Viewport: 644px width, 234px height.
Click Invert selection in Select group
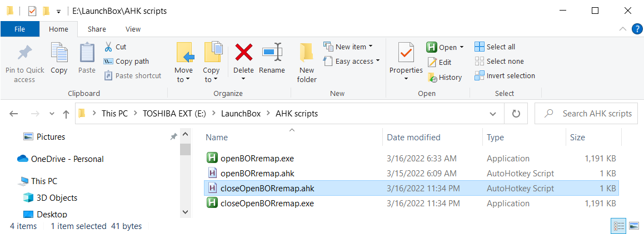505,76
